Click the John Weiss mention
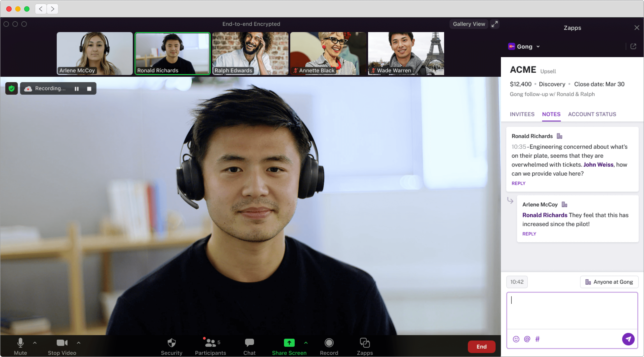This screenshot has width=644, height=357. pos(598,165)
